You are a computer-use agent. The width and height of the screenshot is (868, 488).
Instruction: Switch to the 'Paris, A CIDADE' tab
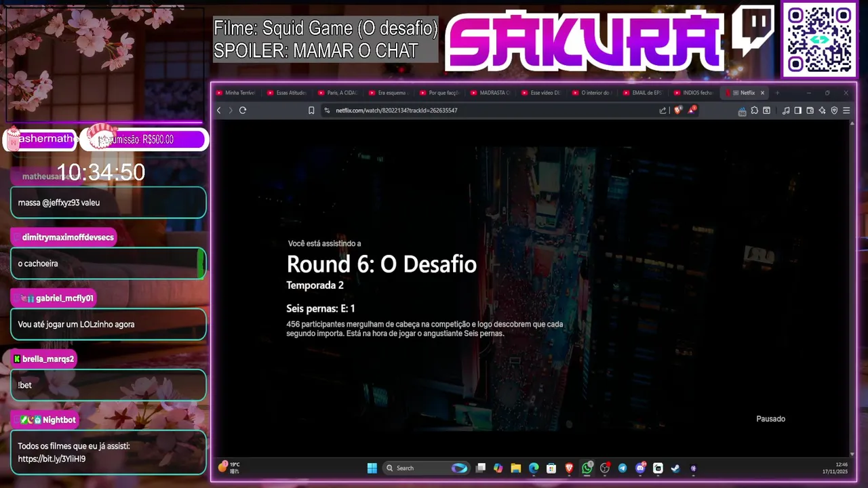coord(337,93)
